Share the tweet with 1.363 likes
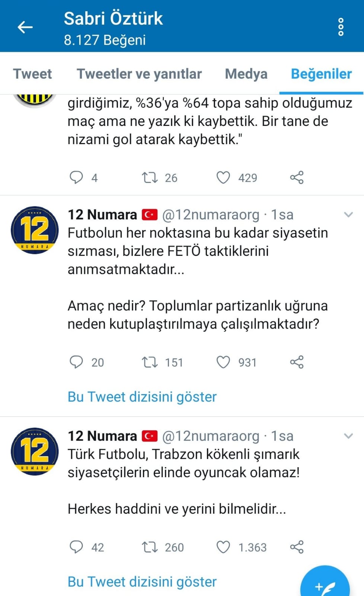 [x=297, y=548]
